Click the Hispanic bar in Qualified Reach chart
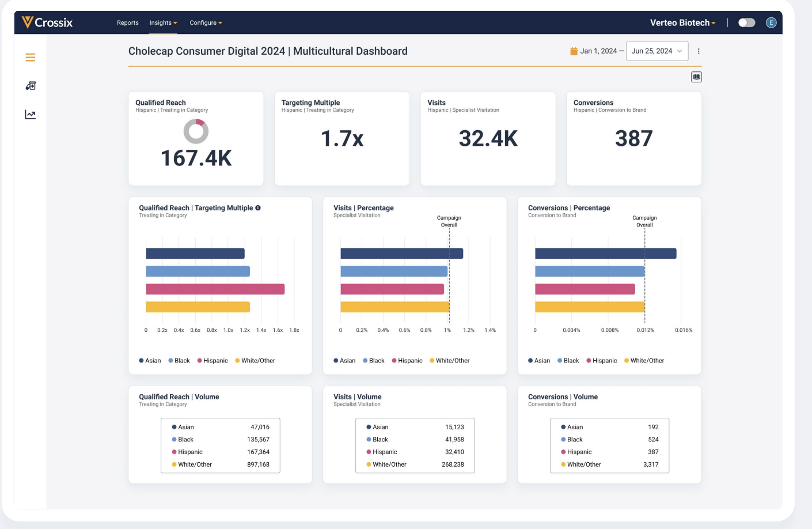812x529 pixels. 215,289
